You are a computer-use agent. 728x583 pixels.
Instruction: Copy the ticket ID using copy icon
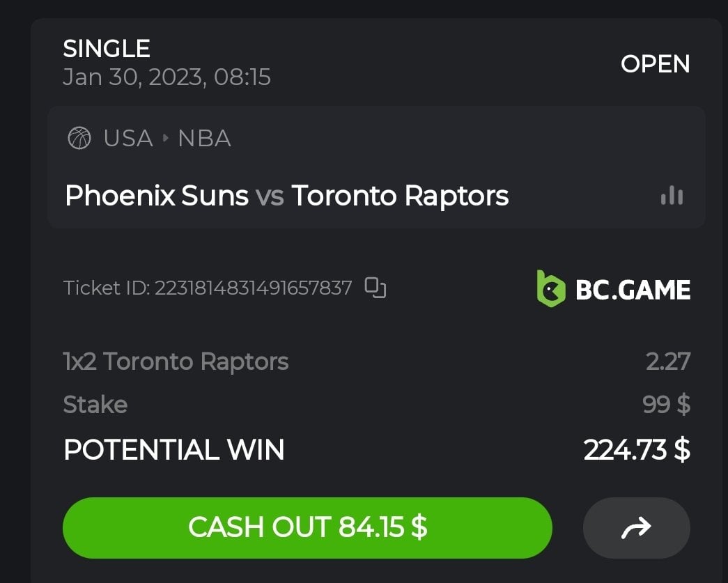click(x=375, y=288)
